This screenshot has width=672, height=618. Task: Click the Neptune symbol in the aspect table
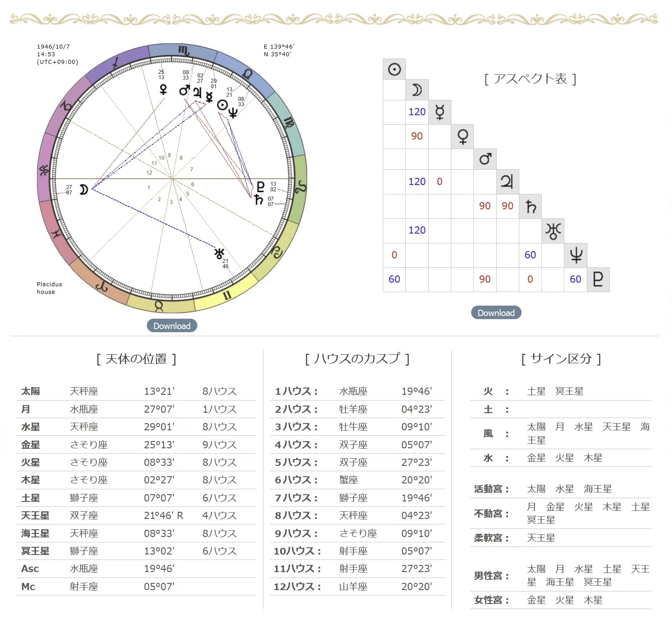click(576, 255)
